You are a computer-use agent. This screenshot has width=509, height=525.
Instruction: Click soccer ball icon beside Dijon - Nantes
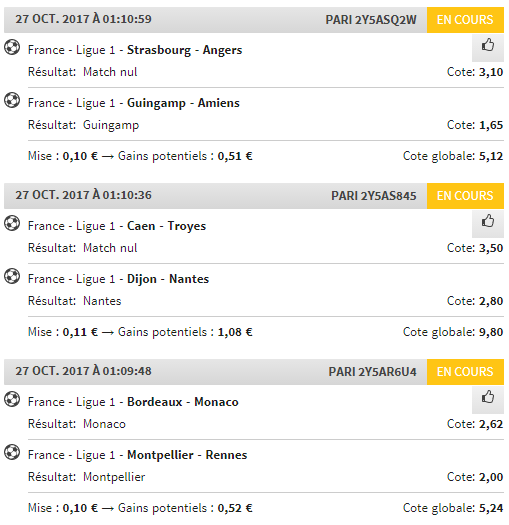pos(12,276)
